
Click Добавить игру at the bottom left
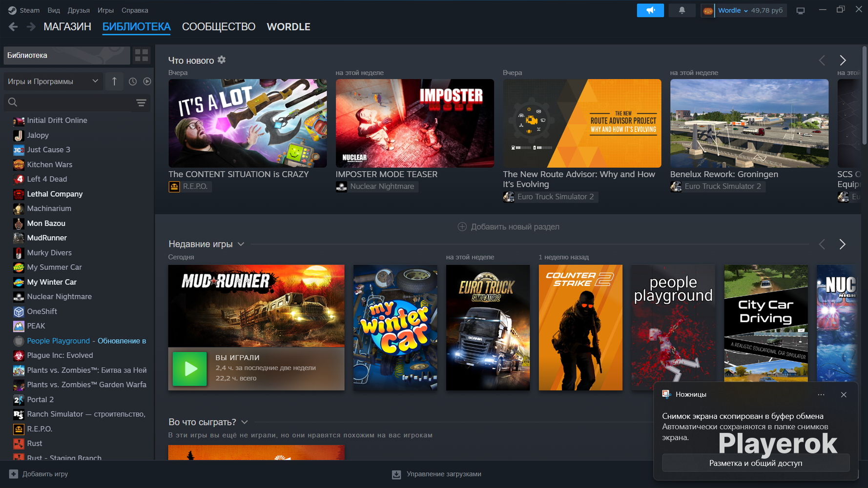[x=39, y=474]
